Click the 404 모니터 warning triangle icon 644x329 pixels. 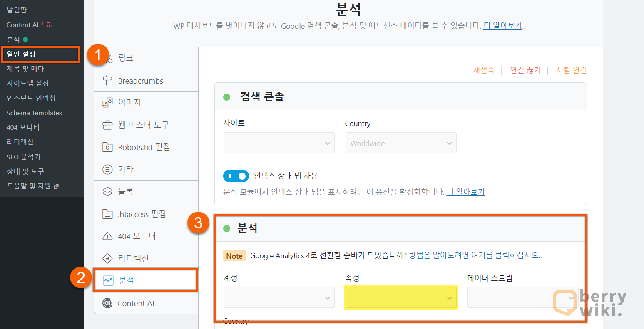tap(107, 236)
